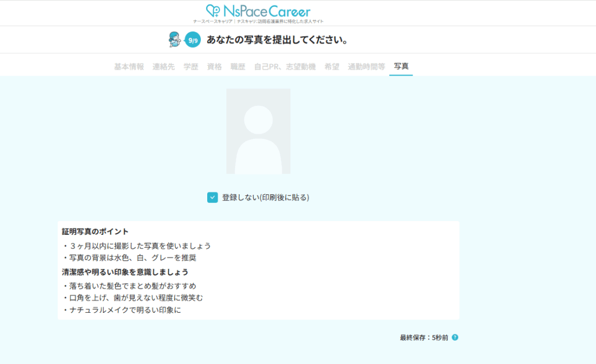The height and width of the screenshot is (364, 596).
Task: Click the 清潔感や明るい印象を意識しましょう heading
Action: 125,272
